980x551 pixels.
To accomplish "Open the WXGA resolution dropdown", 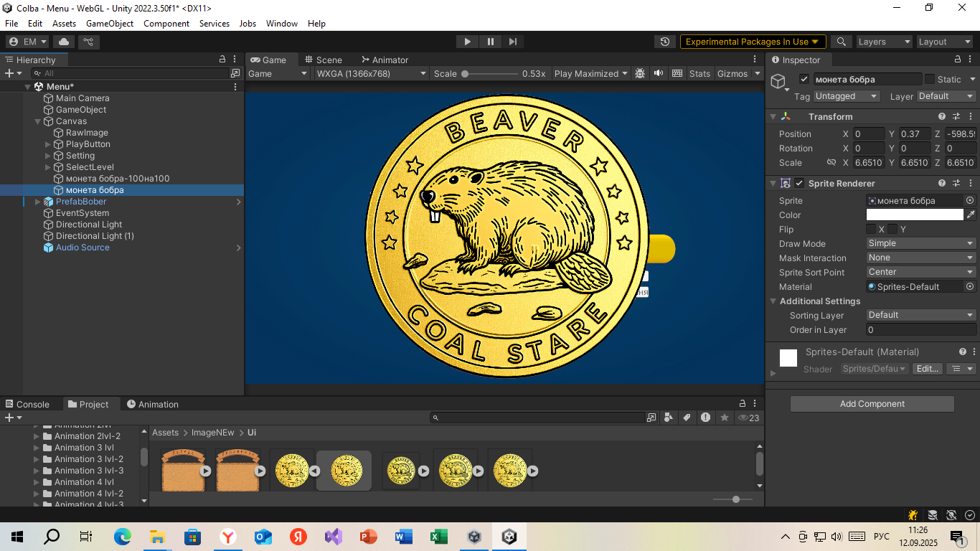I will (x=371, y=73).
